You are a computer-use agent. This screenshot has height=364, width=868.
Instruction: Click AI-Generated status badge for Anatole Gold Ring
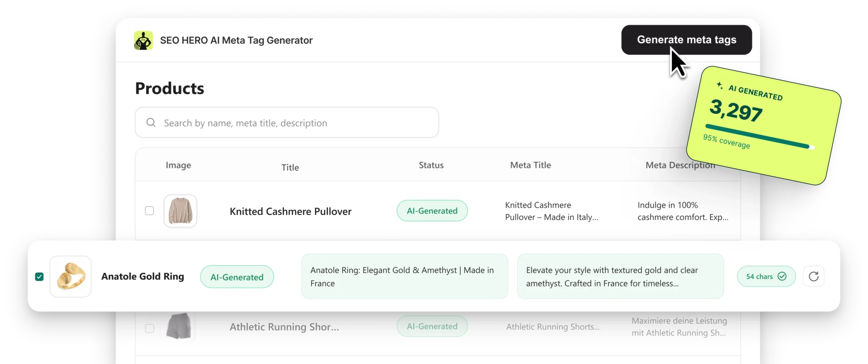(x=237, y=277)
